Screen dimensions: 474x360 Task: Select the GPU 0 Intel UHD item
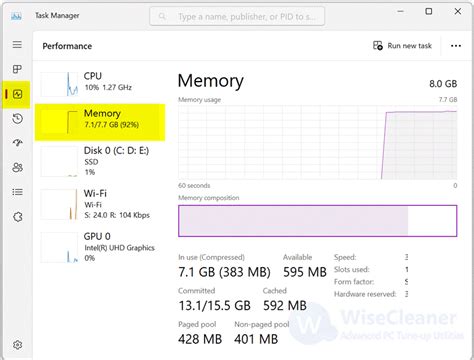[100, 247]
